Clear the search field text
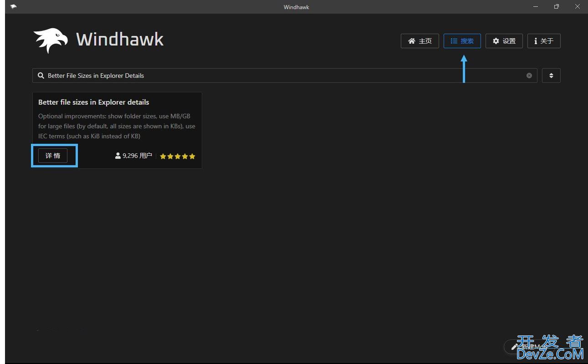Screen dimensions: 588x364 click(x=529, y=76)
